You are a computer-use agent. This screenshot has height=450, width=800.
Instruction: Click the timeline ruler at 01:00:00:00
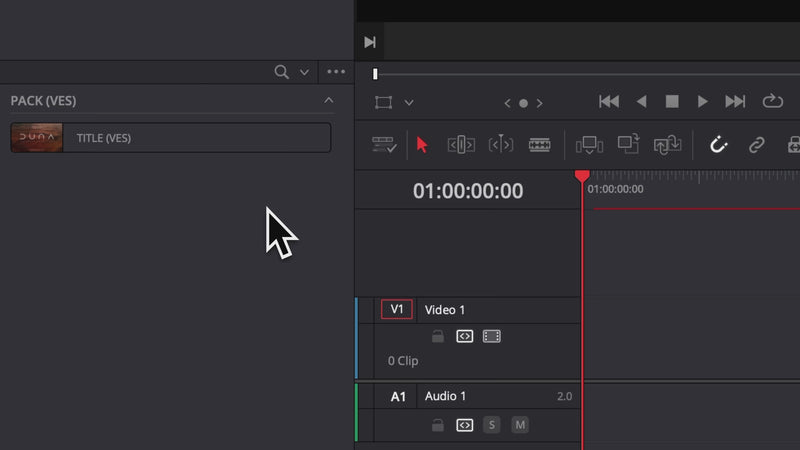615,189
